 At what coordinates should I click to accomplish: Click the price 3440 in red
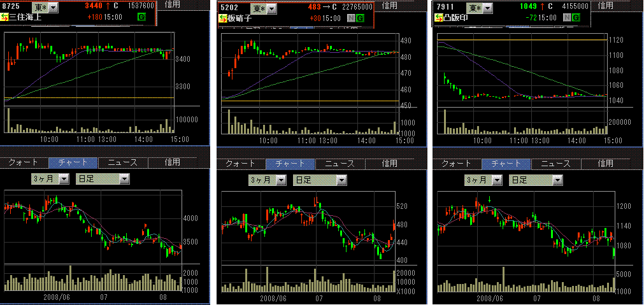click(94, 6)
